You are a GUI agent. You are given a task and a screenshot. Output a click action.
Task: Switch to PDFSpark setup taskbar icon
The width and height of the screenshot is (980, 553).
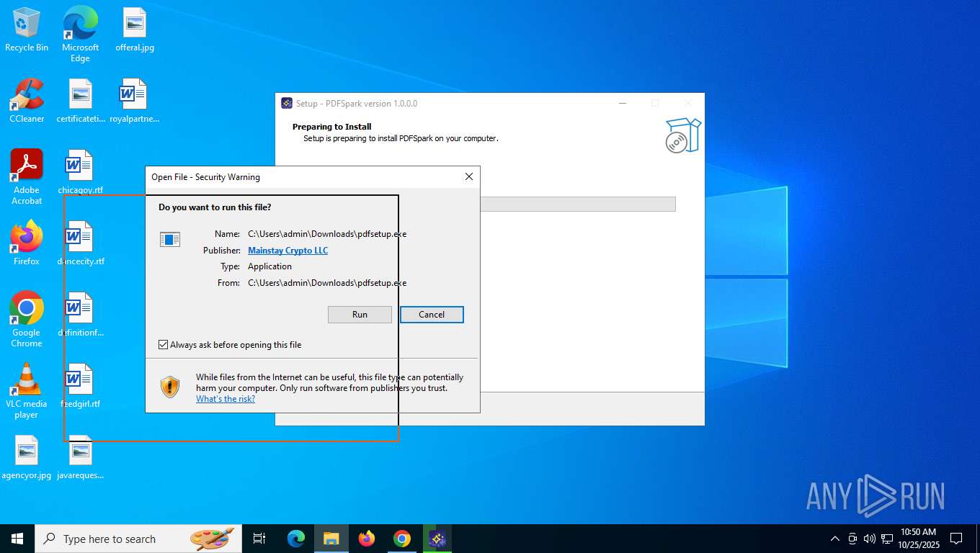click(x=437, y=539)
